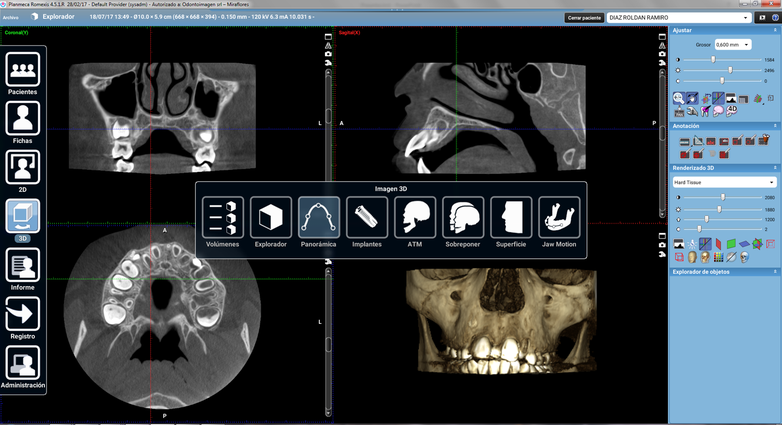This screenshot has width=782, height=425.
Task: Open the Fichas module
Action: pos(22,122)
